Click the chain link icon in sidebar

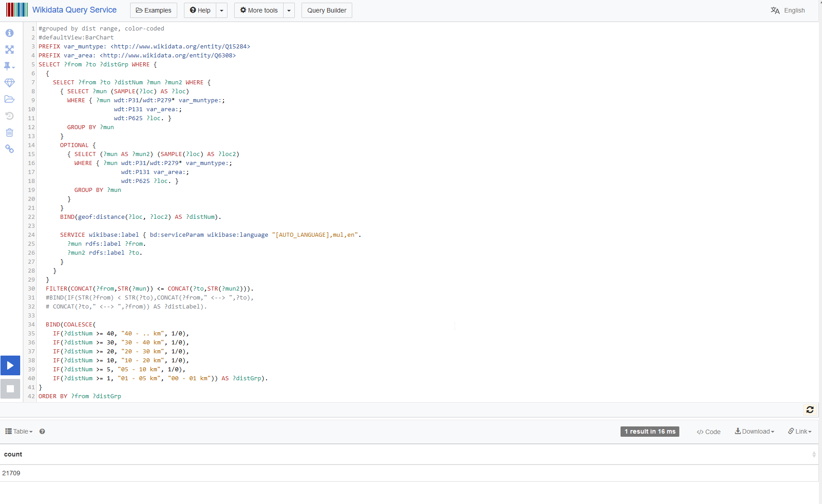(9, 149)
